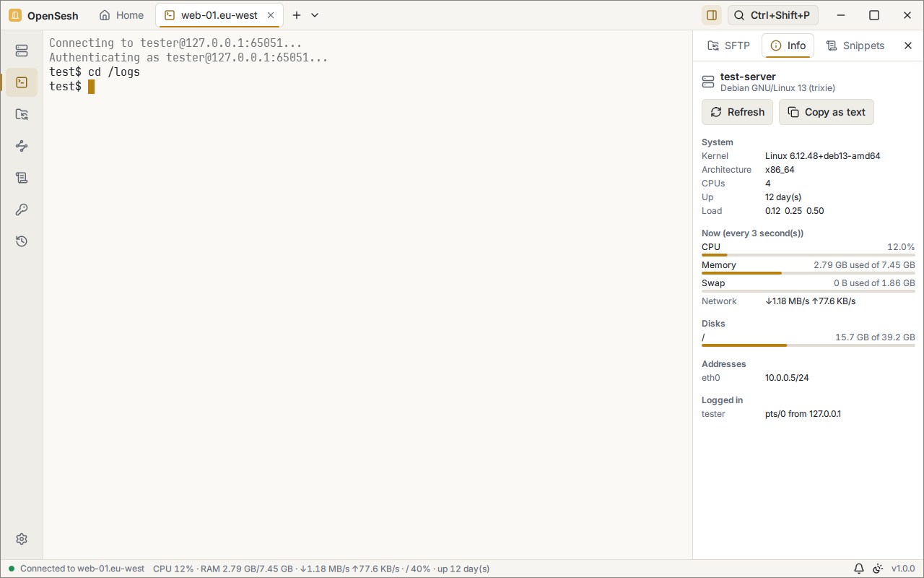Switch to the SFTP panel tab
The image size is (924, 578).
(728, 46)
